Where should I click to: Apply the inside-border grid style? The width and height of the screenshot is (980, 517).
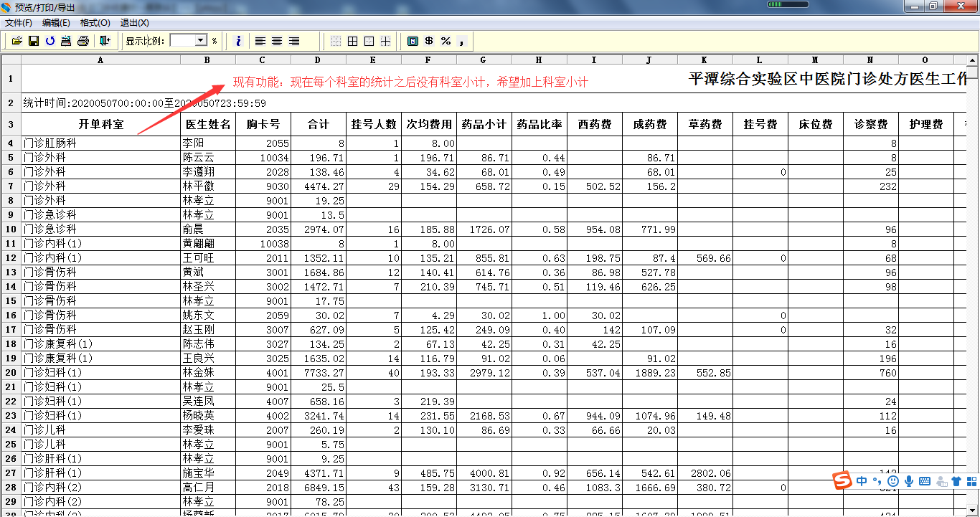(385, 41)
